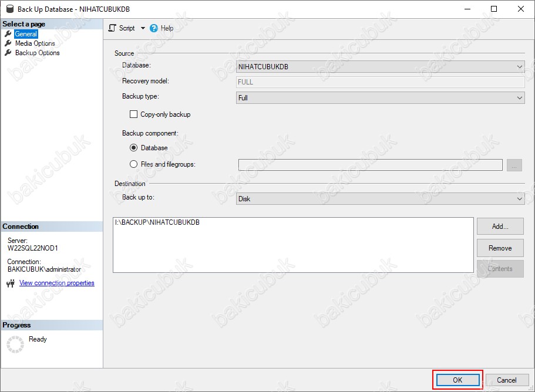Open the Media Options page
This screenshot has height=392, width=535.
click(x=35, y=43)
